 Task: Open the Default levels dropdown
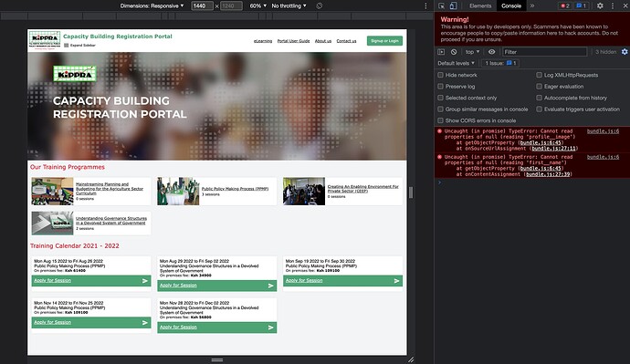coord(456,63)
